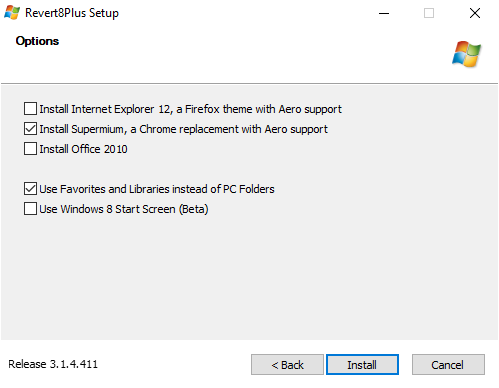Close the Revert8Plus Setup window

click(475, 13)
